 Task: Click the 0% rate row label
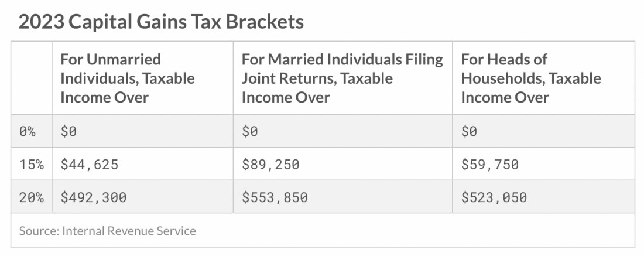(28, 132)
